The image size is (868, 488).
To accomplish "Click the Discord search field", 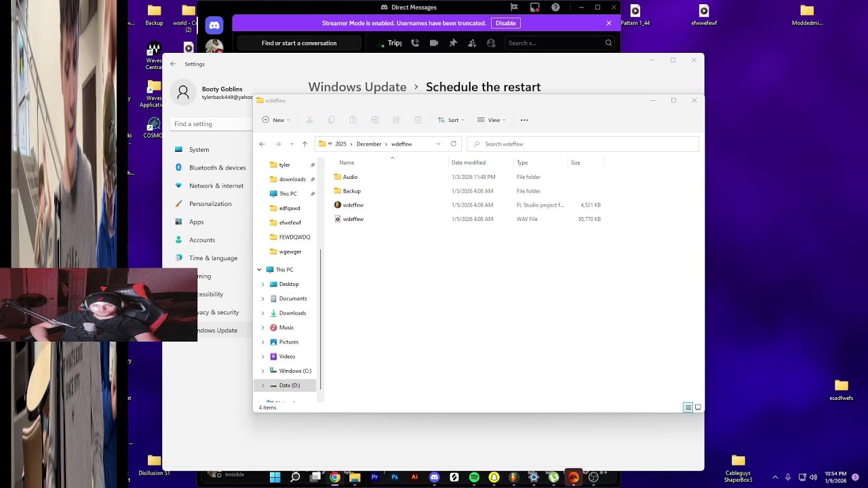I will 560,43.
